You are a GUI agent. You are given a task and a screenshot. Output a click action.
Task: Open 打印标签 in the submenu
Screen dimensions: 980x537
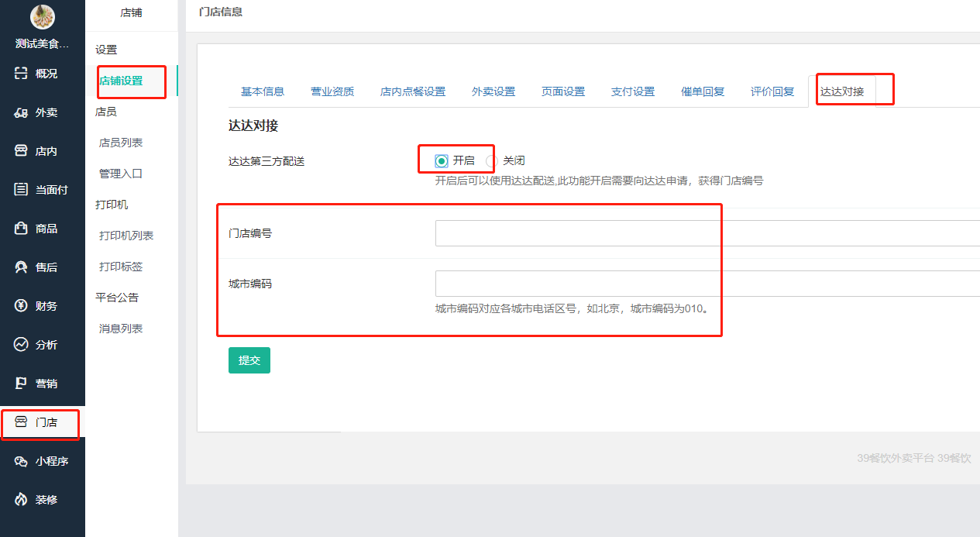[121, 267]
